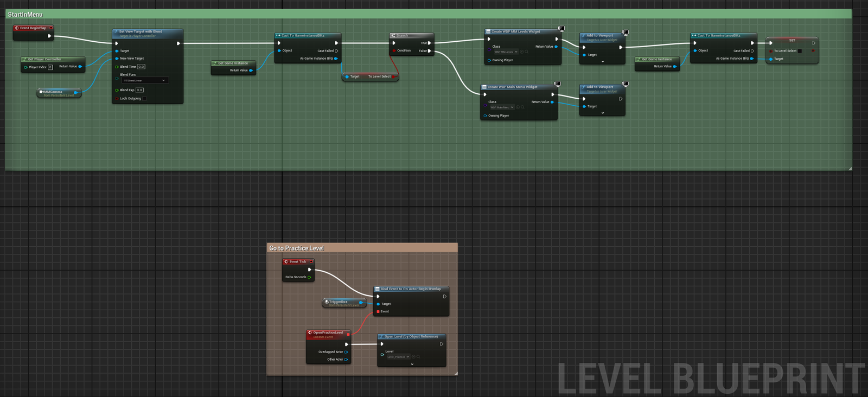Click browse icon beside Level_Practice asset
Screen dimensions: 868x397
click(x=418, y=357)
